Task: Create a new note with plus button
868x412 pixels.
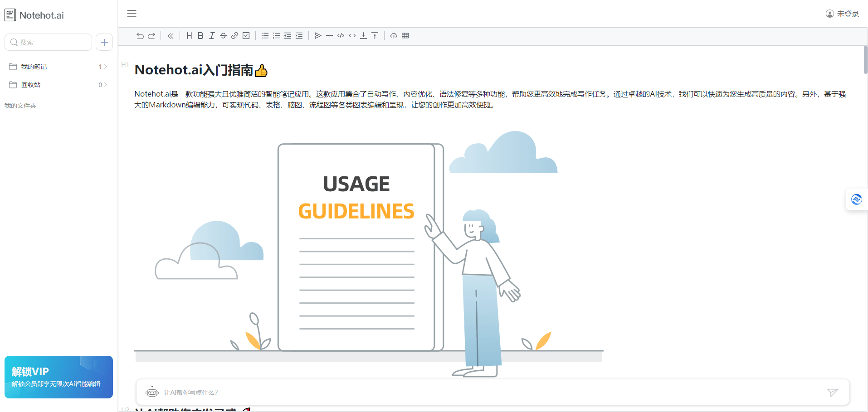Action: pos(104,42)
